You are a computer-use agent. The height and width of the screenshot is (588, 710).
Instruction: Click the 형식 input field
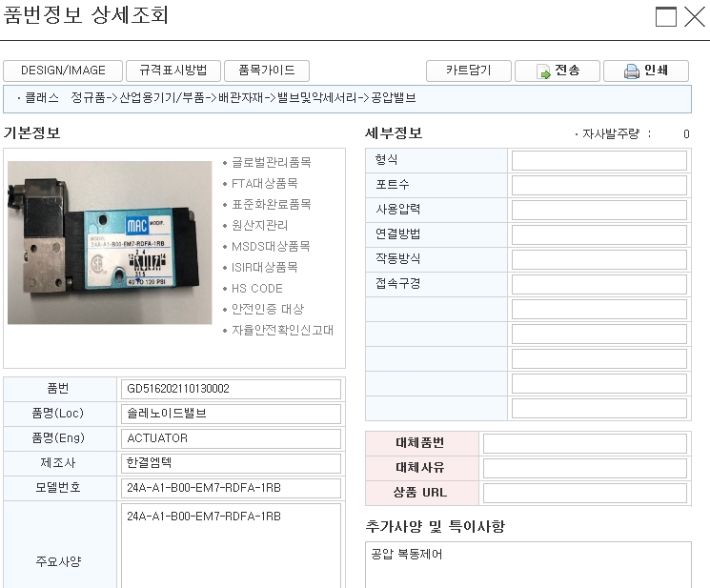[x=598, y=160]
